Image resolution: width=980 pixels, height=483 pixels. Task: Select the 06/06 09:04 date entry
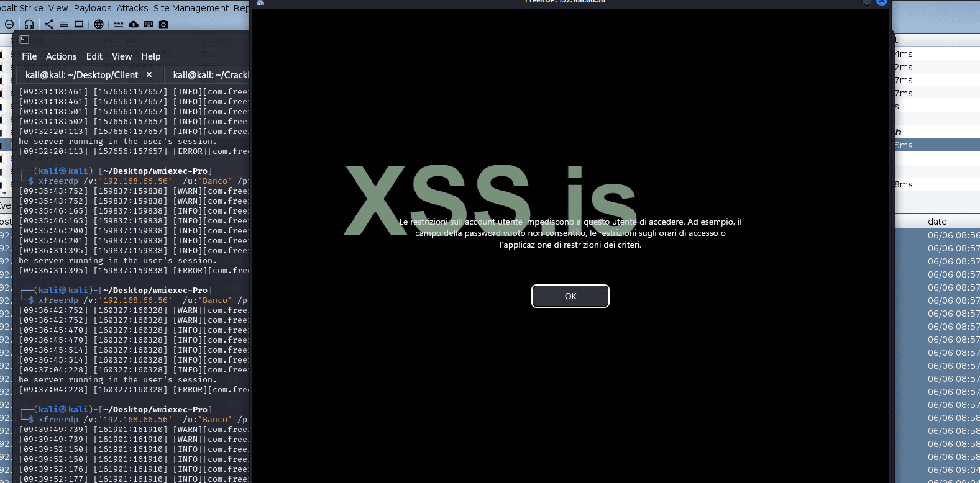point(953,470)
